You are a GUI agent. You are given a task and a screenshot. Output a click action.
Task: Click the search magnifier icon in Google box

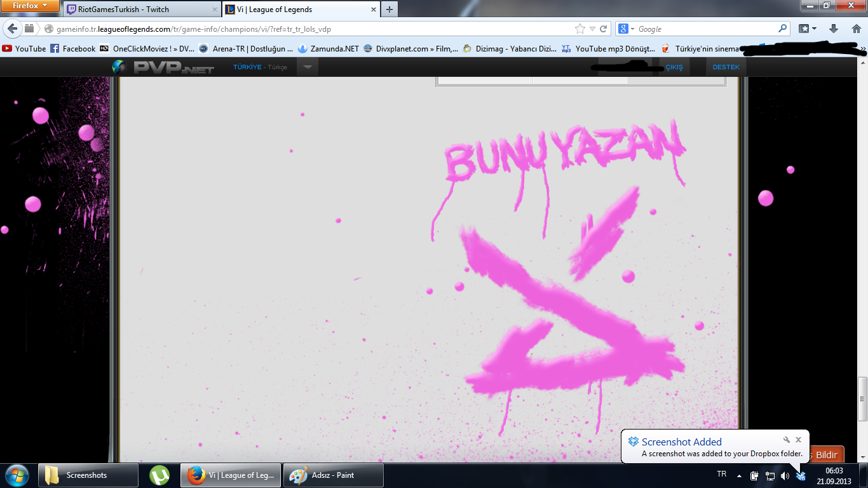[782, 29]
